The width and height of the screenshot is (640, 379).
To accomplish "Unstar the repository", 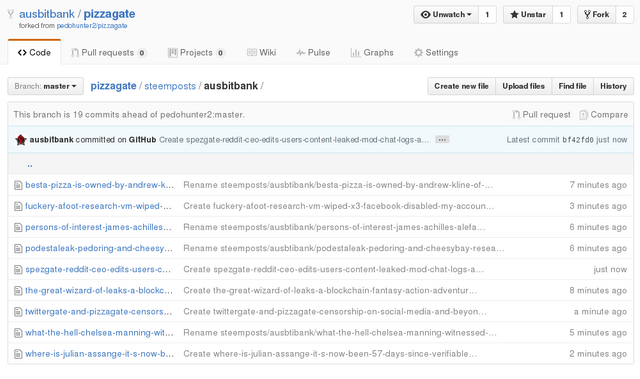I will (528, 15).
